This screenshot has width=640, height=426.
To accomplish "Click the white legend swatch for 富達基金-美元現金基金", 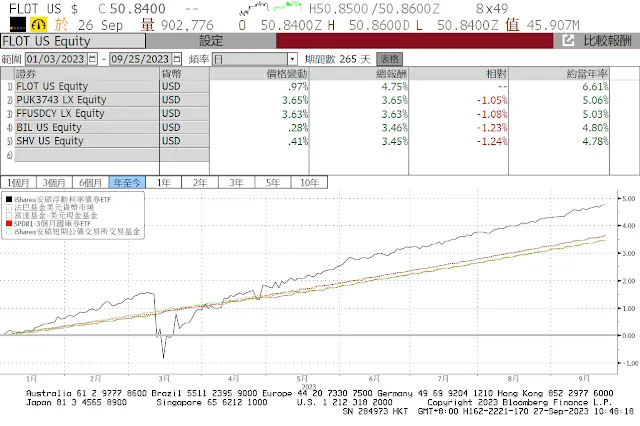I will tap(9, 215).
